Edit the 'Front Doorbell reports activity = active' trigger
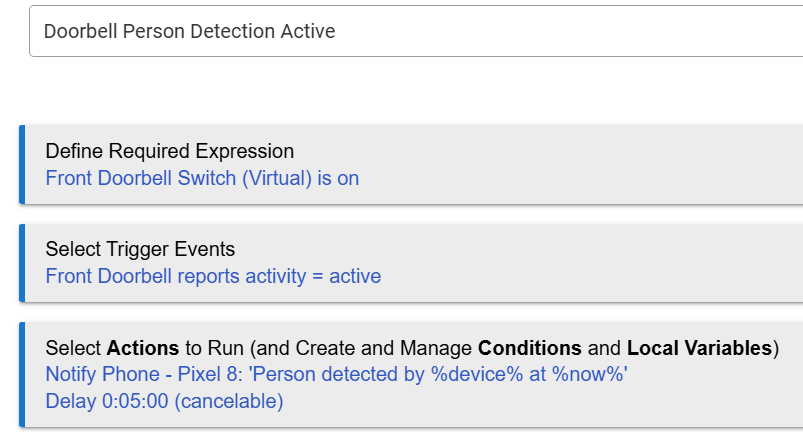 [213, 276]
